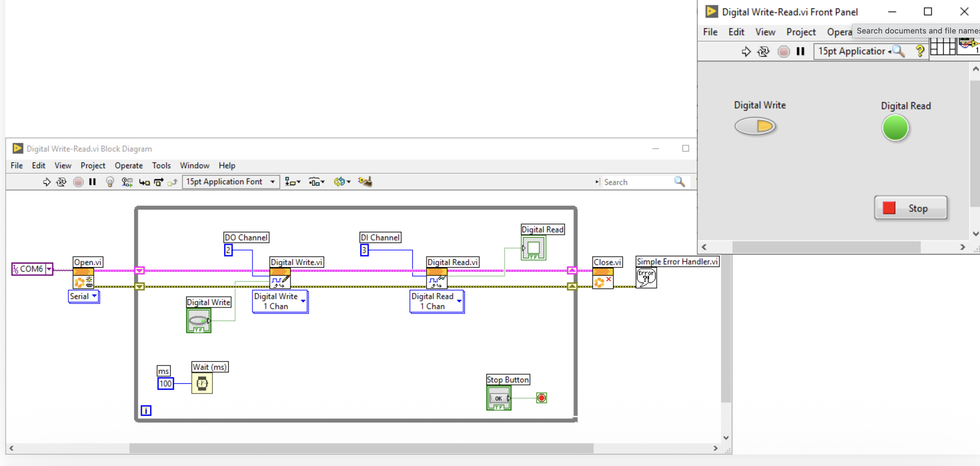The height and width of the screenshot is (466, 980).
Task: Click Run Continuously in Block Diagram toolbar
Action: (61, 182)
